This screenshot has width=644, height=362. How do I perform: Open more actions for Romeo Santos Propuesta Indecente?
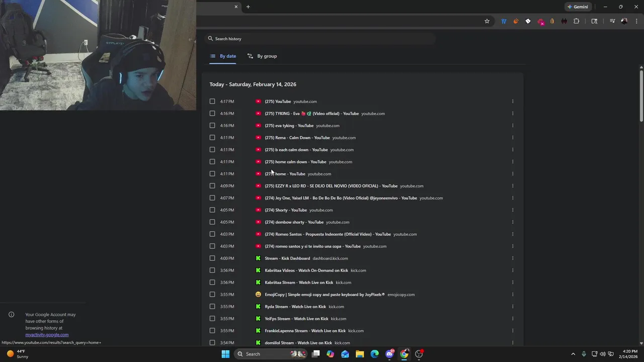(513, 234)
